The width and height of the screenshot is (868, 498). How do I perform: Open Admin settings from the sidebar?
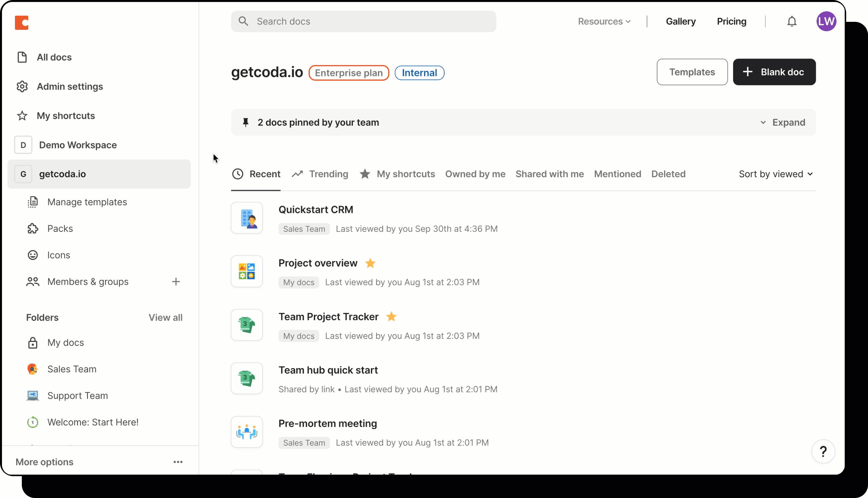[69, 87]
